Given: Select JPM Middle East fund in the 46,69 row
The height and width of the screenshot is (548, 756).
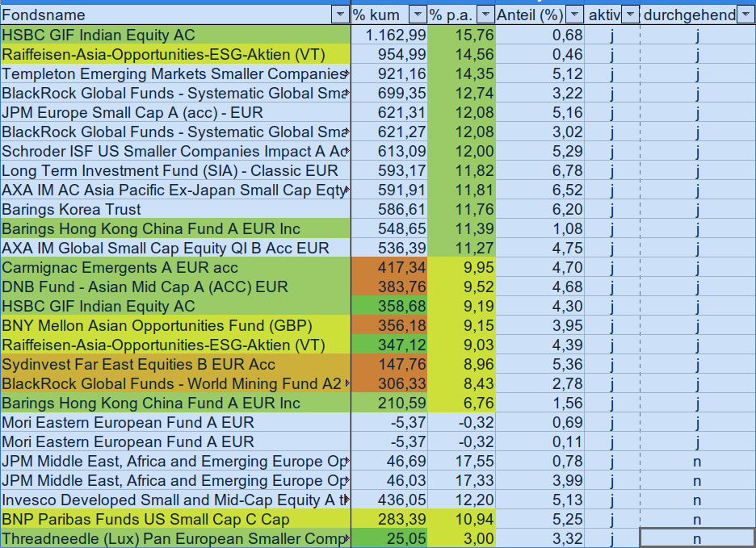Looking at the screenshot, I should pyautogui.click(x=175, y=462).
